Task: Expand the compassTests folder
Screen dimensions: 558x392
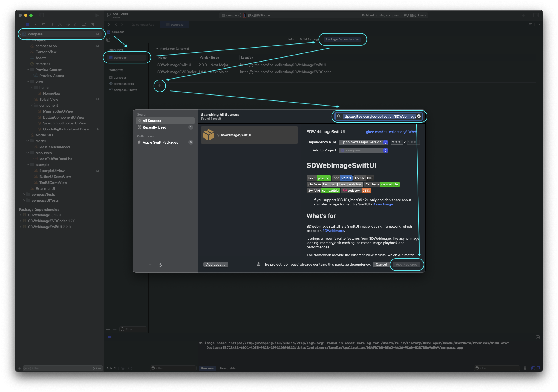Action: [x=24, y=194]
